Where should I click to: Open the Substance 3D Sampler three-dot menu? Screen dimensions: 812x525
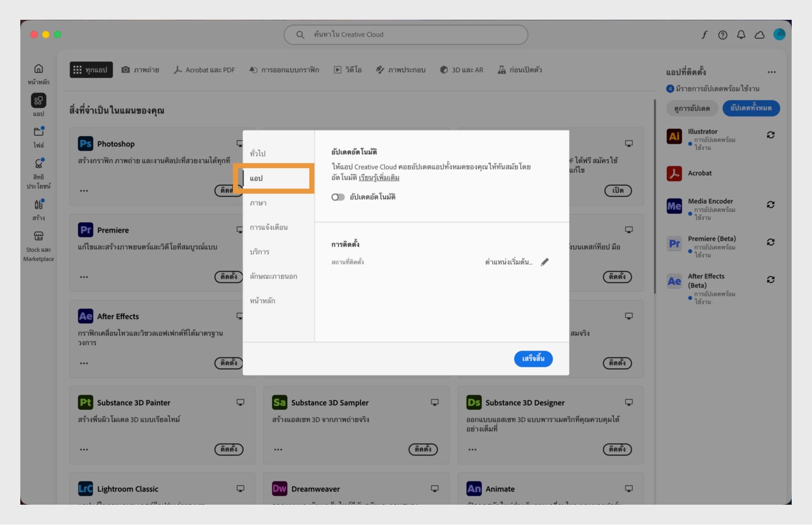278,450
